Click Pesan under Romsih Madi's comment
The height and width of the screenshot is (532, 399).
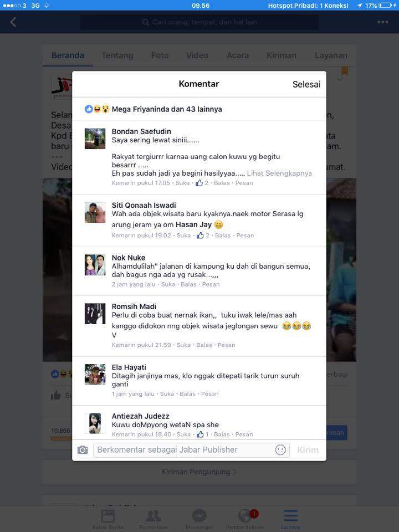pyautogui.click(x=226, y=345)
